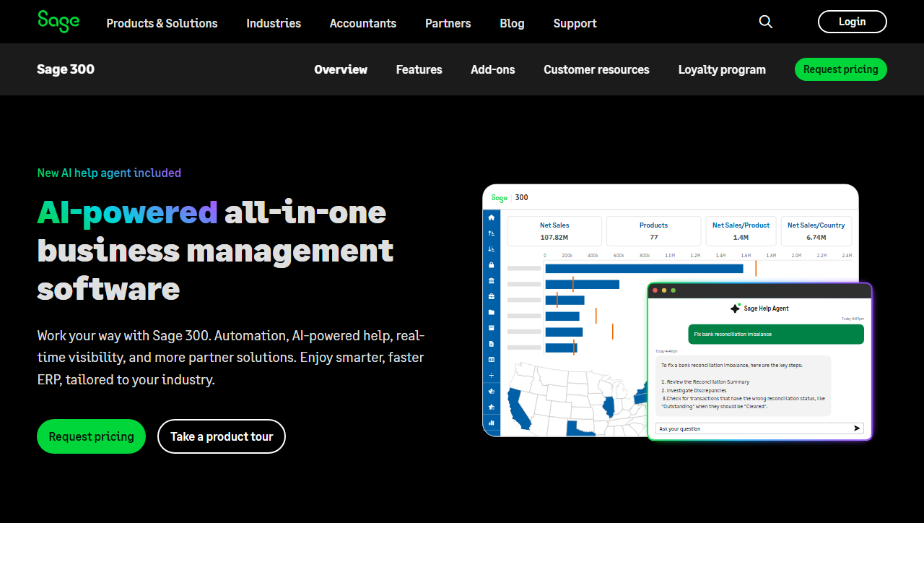Click the Sage Help Agent sparkle icon
Screen dimensions: 924x578
click(735, 308)
